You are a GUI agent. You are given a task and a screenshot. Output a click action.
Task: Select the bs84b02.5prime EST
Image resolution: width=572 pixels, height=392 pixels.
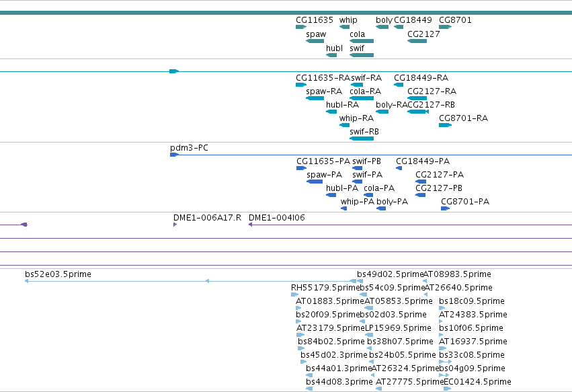(301, 348)
